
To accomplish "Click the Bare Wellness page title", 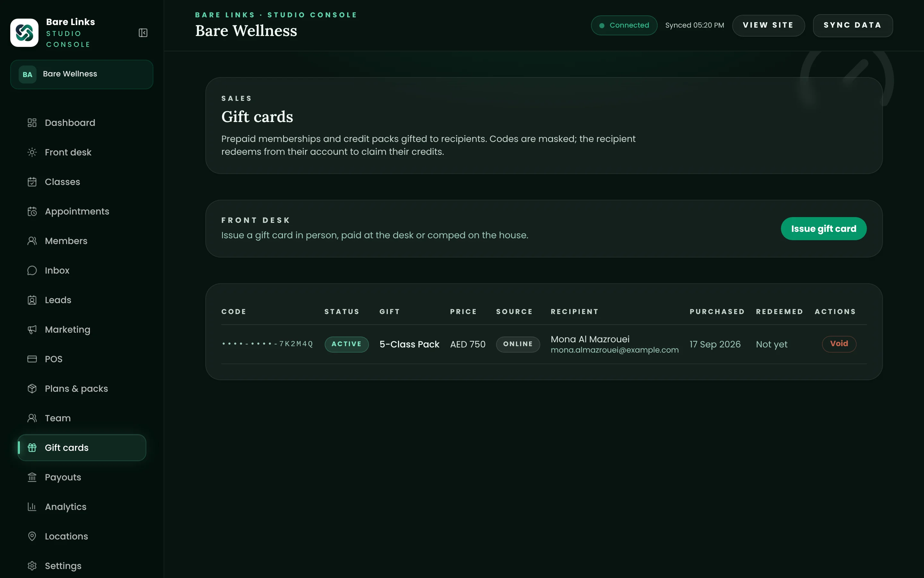I will [246, 31].
